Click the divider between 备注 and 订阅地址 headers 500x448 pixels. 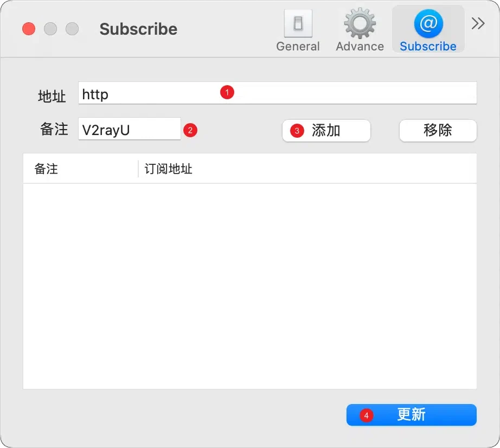138,169
